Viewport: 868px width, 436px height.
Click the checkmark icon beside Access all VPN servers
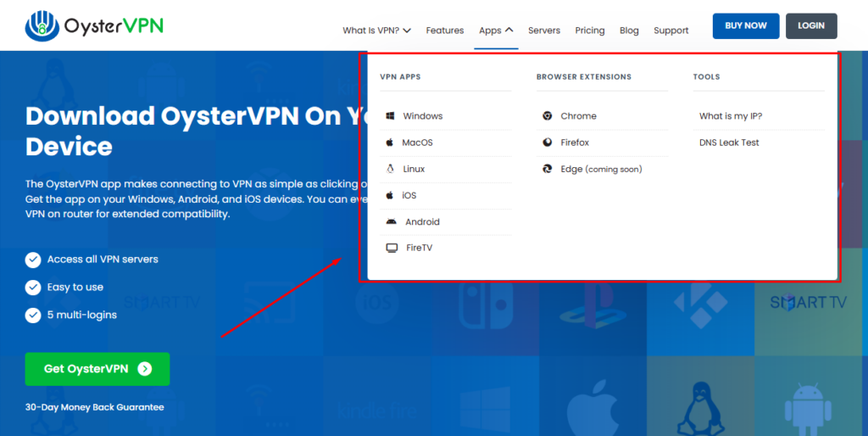point(33,260)
